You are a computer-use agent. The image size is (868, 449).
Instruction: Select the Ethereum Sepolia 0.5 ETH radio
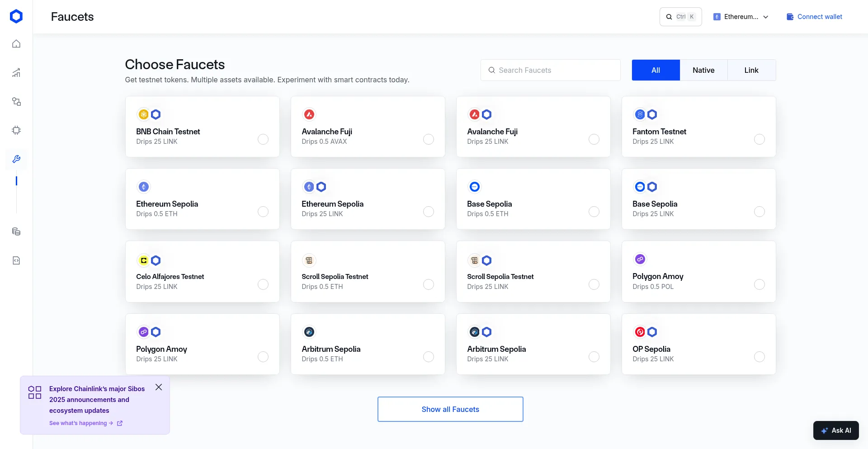click(263, 212)
